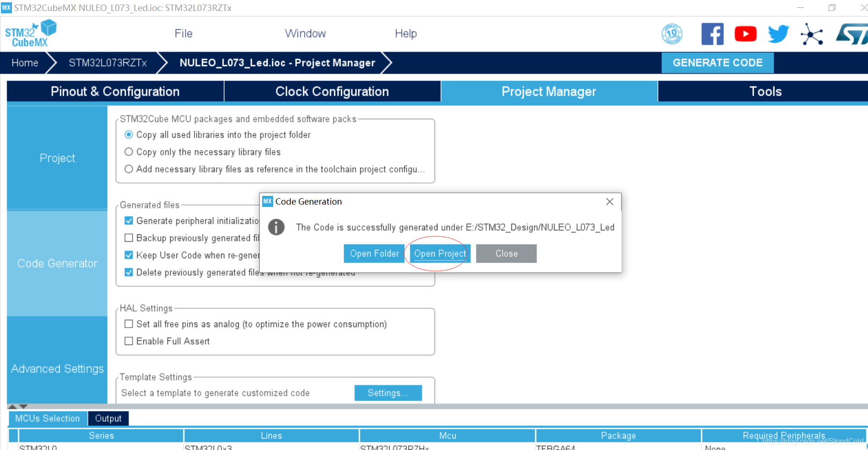The height and width of the screenshot is (450, 868).
Task: Expand bottom panel with the down arrow
Action: tap(23, 406)
